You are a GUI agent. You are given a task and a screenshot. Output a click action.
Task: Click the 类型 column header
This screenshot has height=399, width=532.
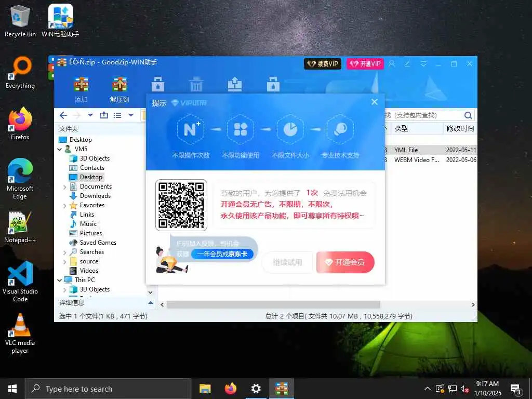(401, 129)
